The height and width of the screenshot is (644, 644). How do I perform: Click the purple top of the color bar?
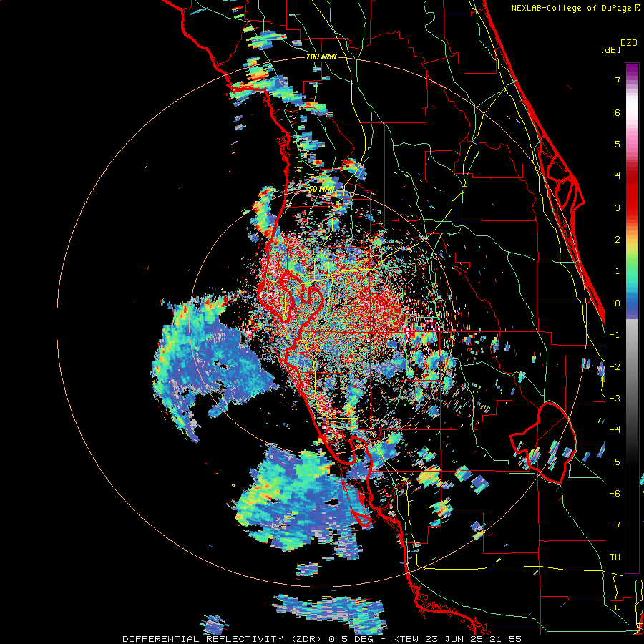pyautogui.click(x=632, y=71)
